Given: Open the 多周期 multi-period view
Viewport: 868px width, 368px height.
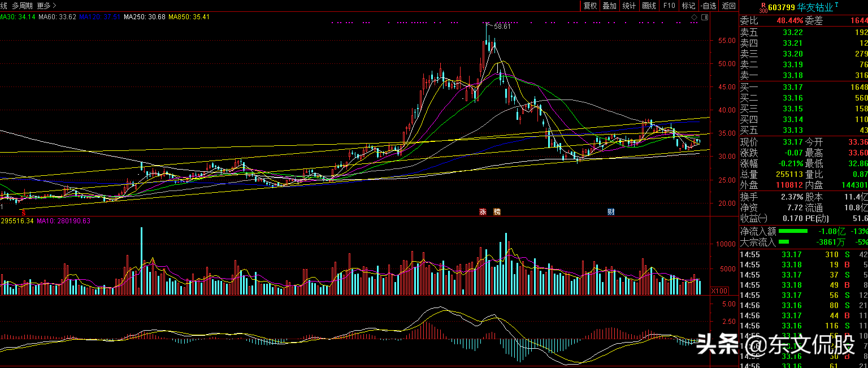Looking at the screenshot, I should [x=22, y=6].
